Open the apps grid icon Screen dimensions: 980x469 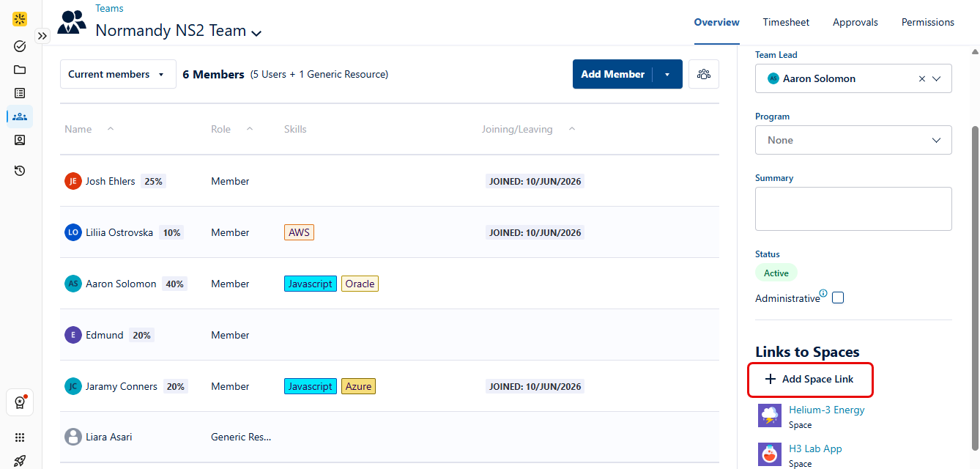[x=20, y=437]
